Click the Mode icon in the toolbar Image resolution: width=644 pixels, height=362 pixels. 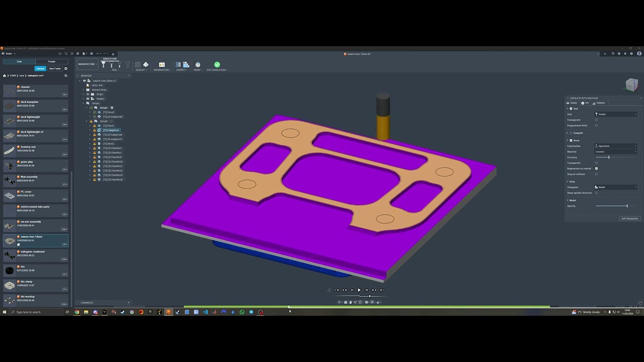tap(197, 64)
